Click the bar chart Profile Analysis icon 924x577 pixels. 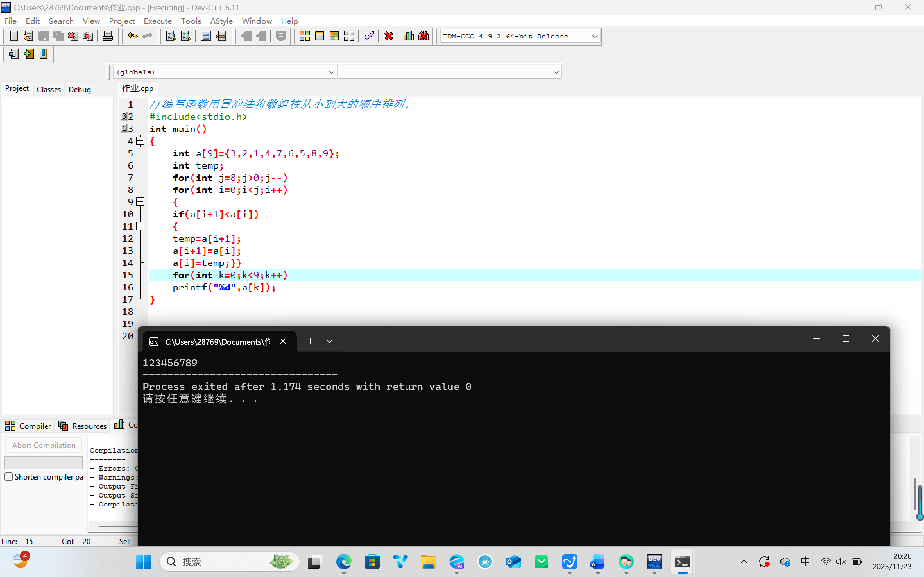click(x=408, y=36)
